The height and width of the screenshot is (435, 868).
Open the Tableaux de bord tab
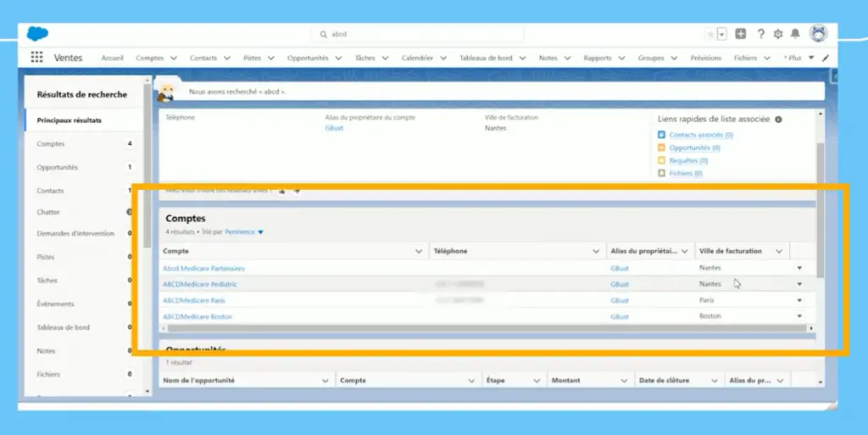coord(486,58)
